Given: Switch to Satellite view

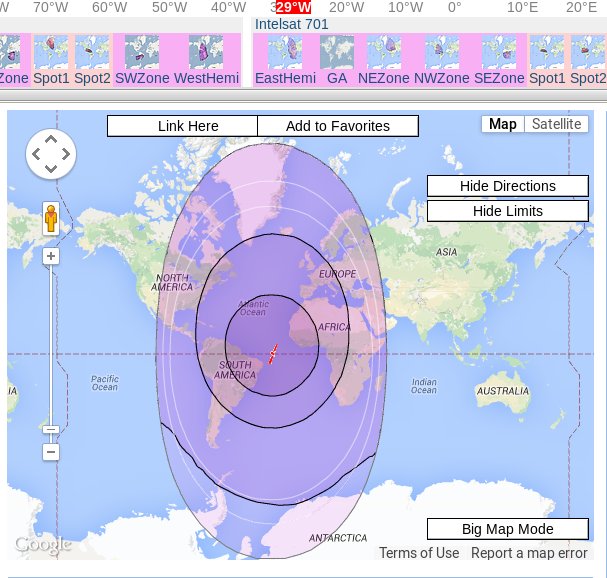Looking at the screenshot, I should [x=556, y=124].
